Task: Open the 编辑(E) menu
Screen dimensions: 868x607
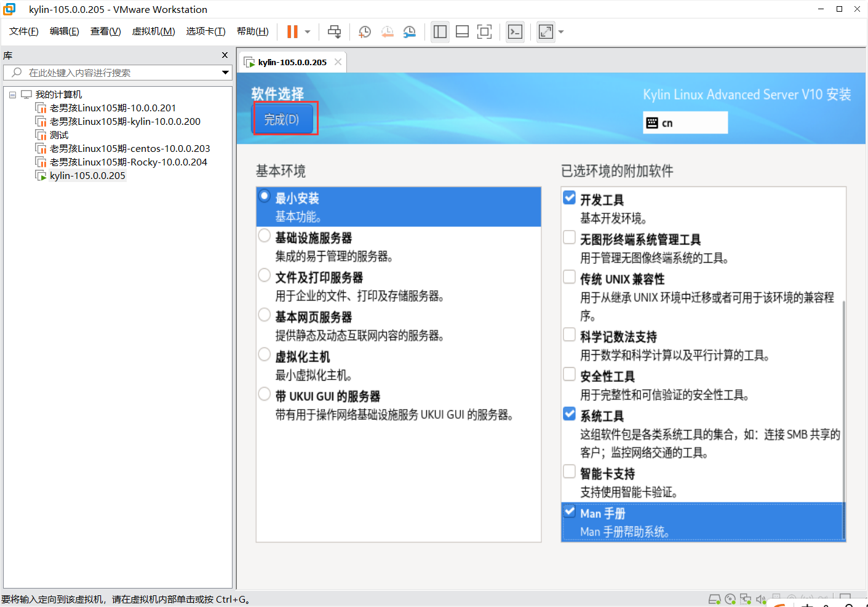Action: [x=65, y=31]
